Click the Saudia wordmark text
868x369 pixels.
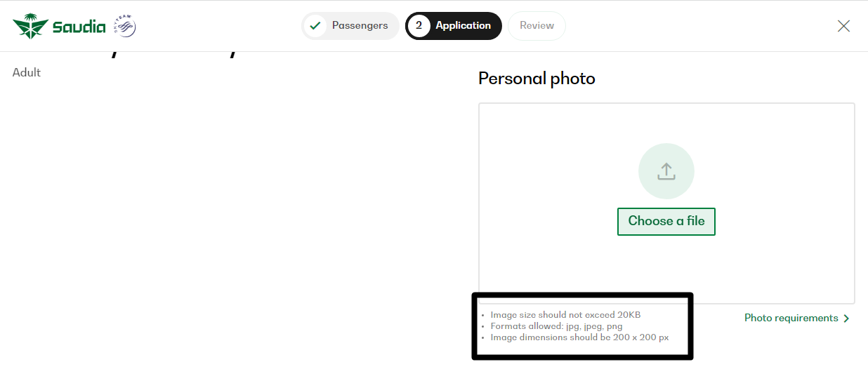pyautogui.click(x=79, y=27)
